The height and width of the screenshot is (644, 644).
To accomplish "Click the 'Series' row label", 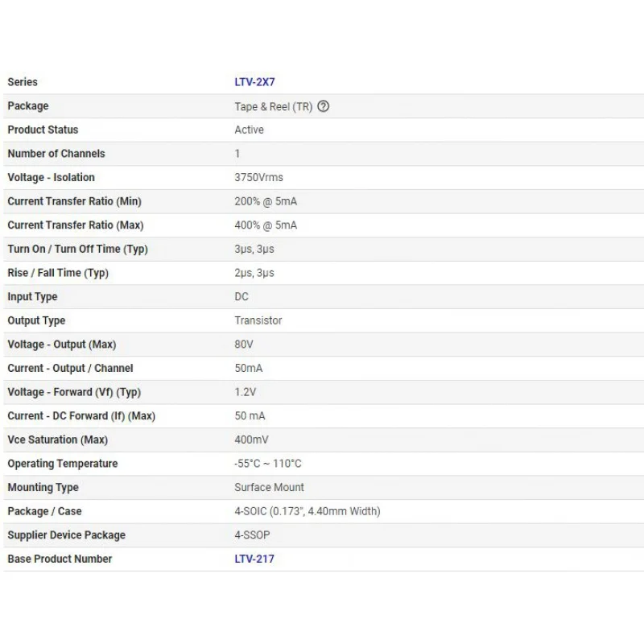I will 23,82.
